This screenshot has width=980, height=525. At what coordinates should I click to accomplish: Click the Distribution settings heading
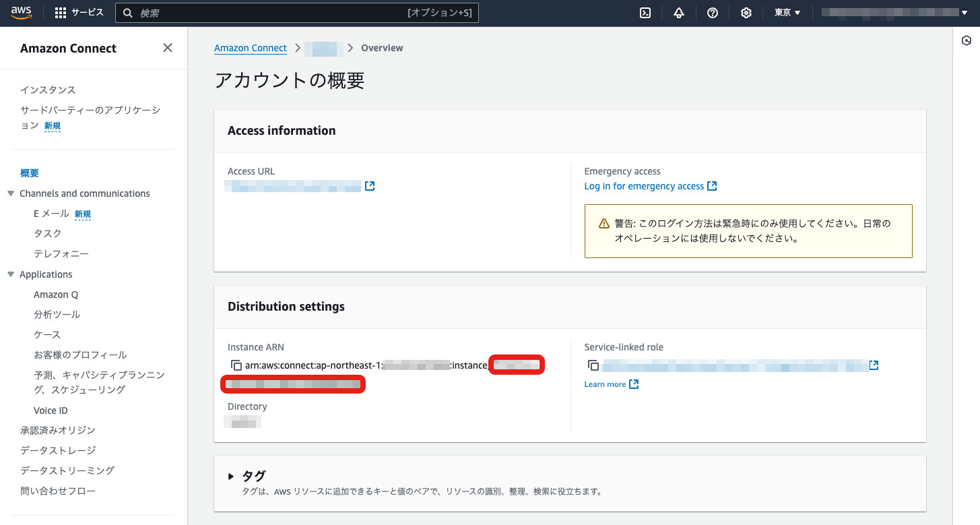click(x=286, y=307)
